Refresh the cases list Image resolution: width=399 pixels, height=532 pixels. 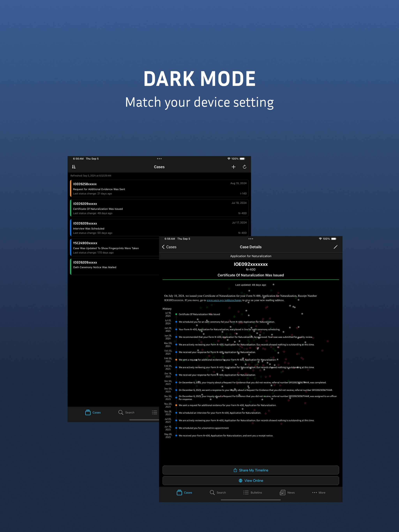[x=245, y=167]
